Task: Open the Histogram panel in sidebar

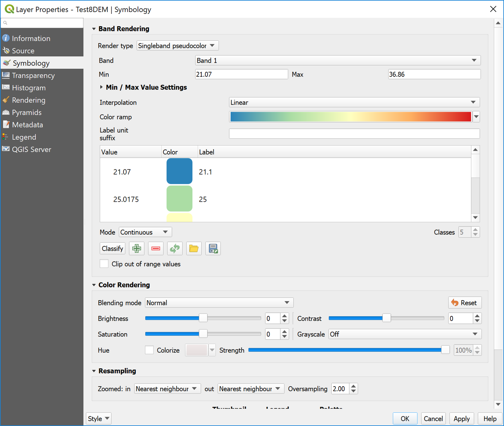Action: click(x=29, y=88)
